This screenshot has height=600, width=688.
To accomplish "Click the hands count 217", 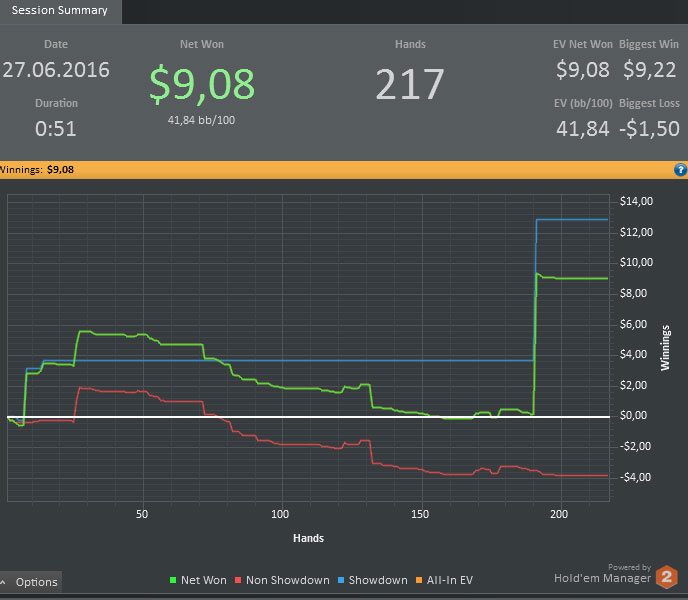I will tap(410, 84).
